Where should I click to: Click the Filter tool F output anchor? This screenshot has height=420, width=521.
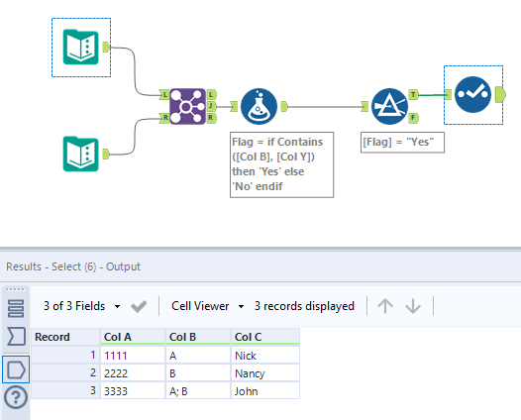(x=413, y=118)
